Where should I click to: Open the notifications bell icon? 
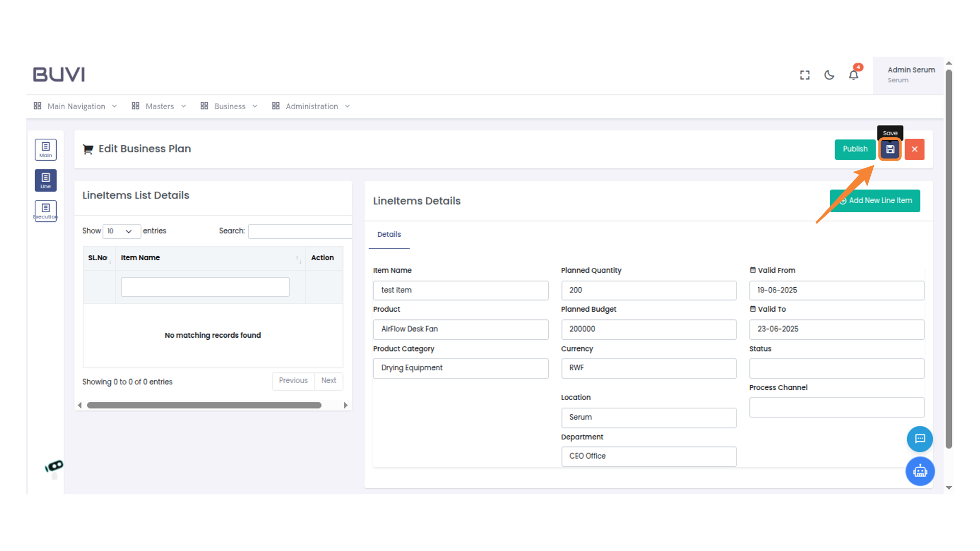pyautogui.click(x=853, y=75)
